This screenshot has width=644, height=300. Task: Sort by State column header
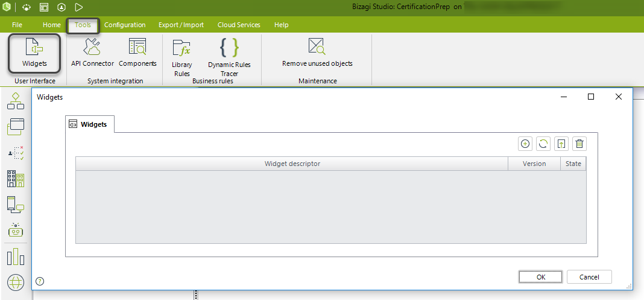click(573, 164)
